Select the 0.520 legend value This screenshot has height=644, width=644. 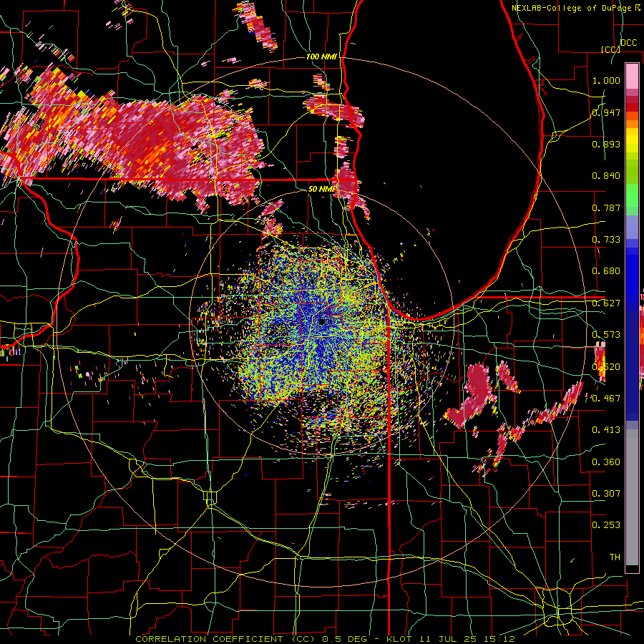pos(606,367)
